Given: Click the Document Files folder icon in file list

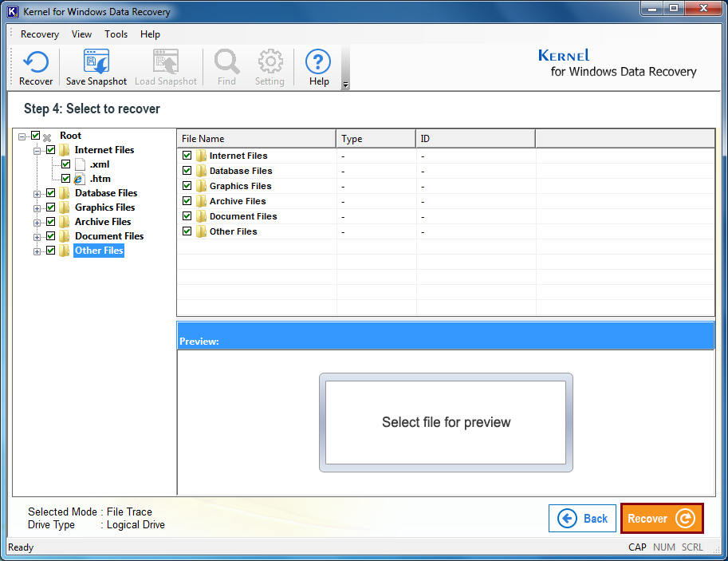Looking at the screenshot, I should [x=201, y=216].
